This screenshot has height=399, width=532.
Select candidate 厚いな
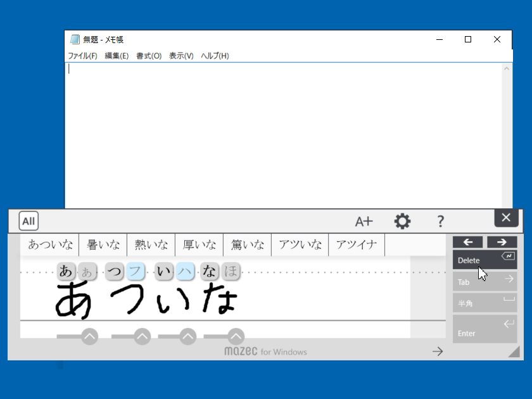click(199, 244)
